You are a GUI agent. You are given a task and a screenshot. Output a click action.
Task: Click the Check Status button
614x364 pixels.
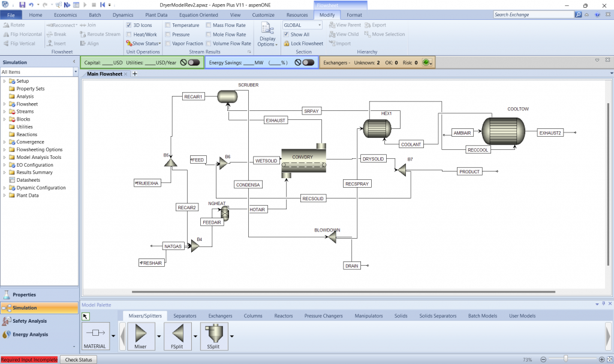[x=79, y=360]
